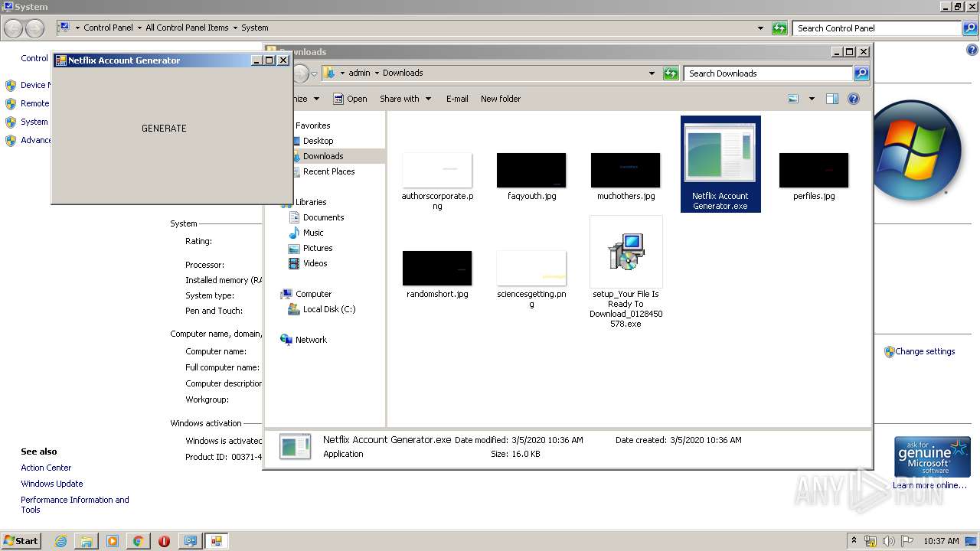Image resolution: width=980 pixels, height=551 pixels.
Task: Launch Opera from taskbar
Action: tap(164, 541)
